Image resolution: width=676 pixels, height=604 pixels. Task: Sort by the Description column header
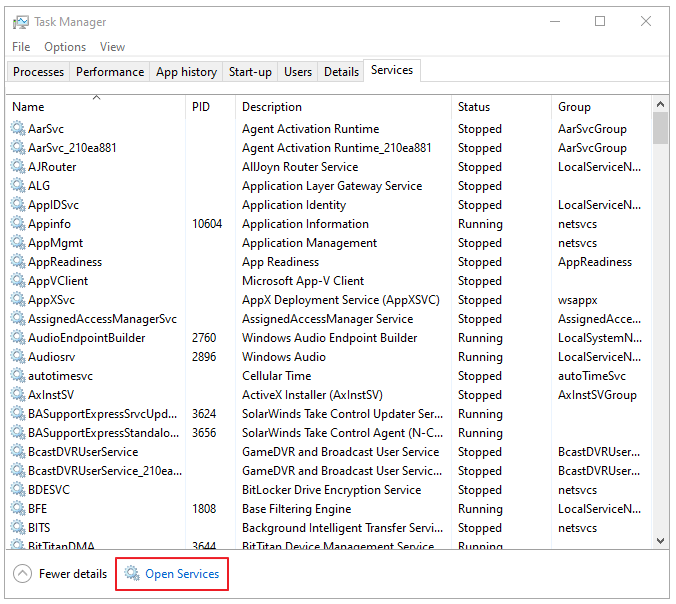(x=343, y=106)
